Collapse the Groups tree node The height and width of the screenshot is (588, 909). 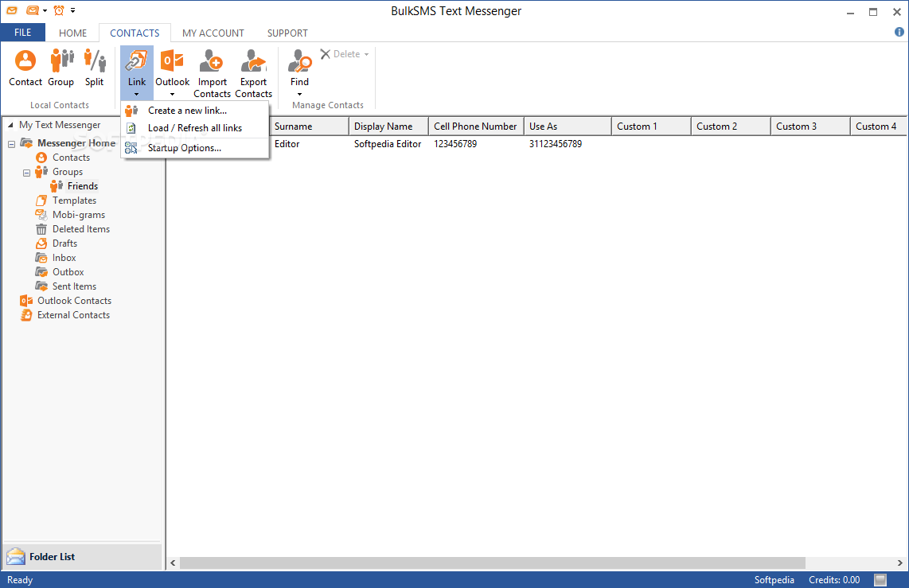point(27,173)
